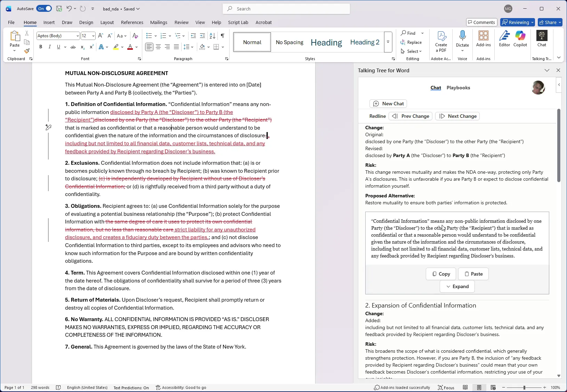The image size is (567, 392).
Task: Sort paragraphs alphabetically
Action: 213,36
